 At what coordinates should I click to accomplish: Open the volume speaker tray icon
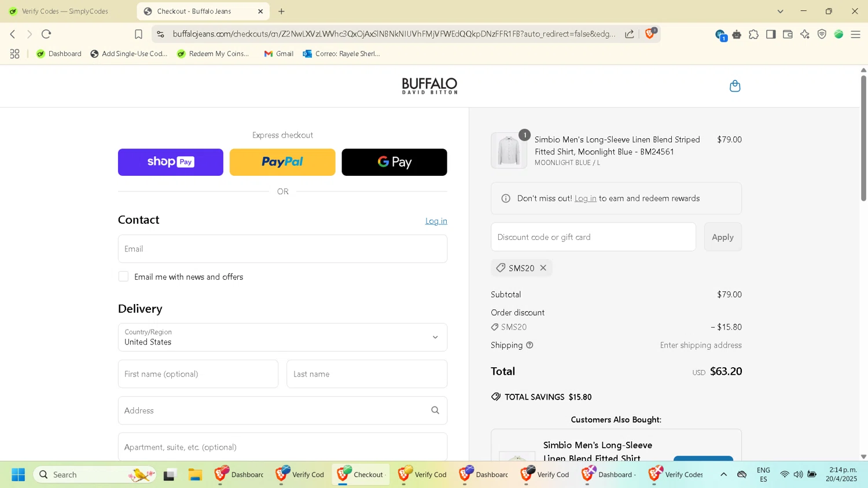pos(798,475)
